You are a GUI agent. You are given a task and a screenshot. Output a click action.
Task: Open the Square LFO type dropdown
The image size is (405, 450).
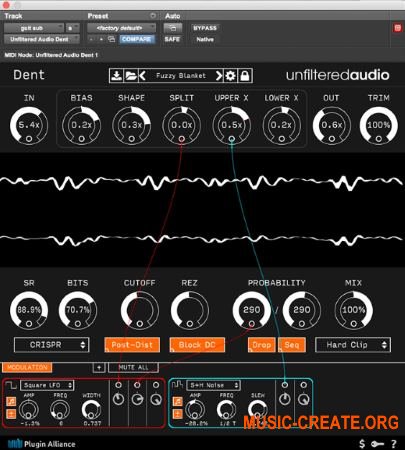point(47,385)
